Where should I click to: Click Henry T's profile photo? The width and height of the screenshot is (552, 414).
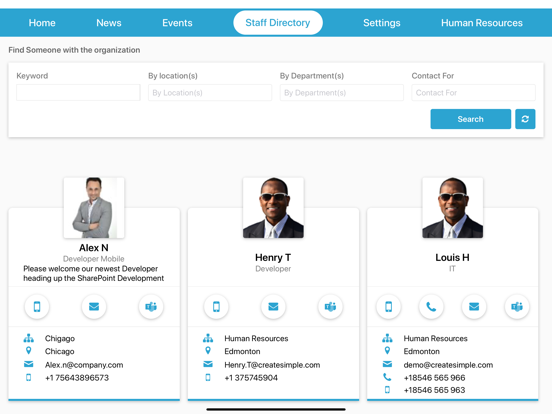coord(273,208)
